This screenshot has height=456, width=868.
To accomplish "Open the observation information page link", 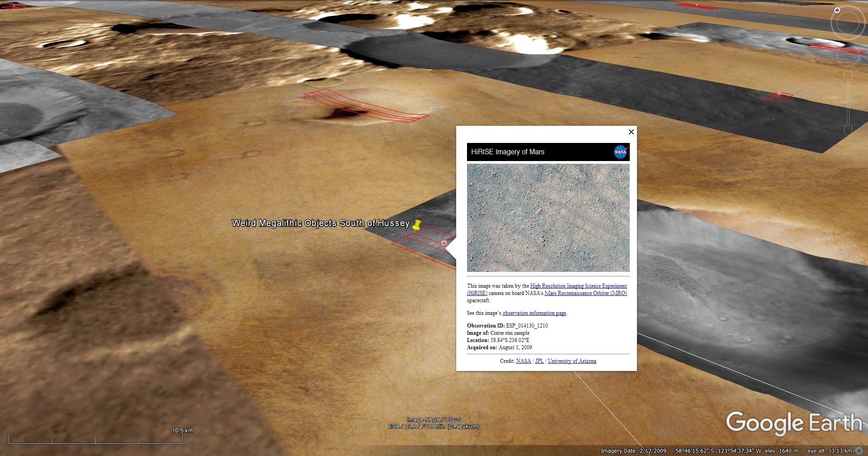I will (x=534, y=313).
